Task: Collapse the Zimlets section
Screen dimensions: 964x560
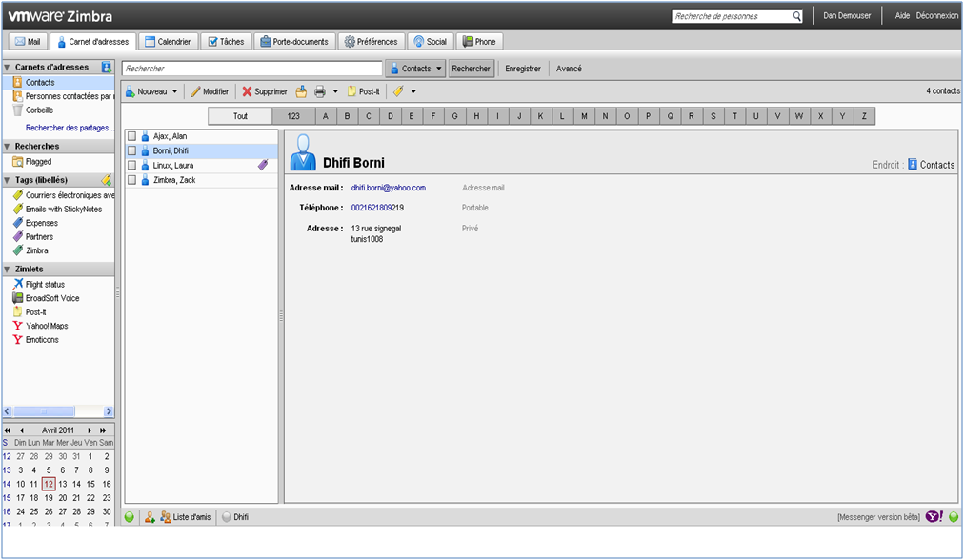Action: click(x=8, y=270)
